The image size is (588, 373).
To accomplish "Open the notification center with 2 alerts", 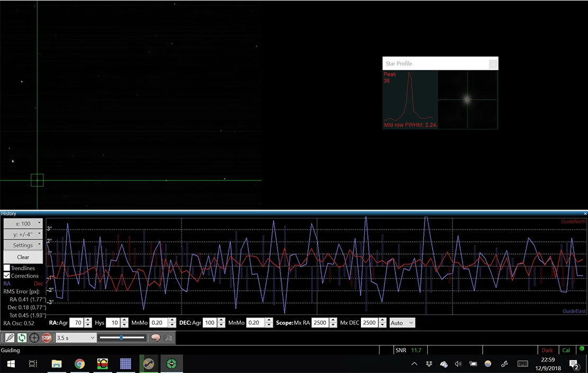I will coord(574,363).
